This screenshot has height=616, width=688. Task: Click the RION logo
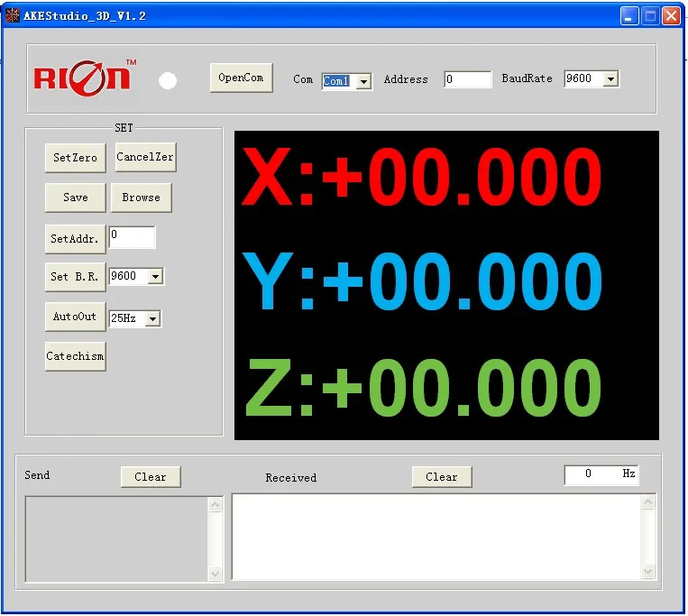coord(85,78)
